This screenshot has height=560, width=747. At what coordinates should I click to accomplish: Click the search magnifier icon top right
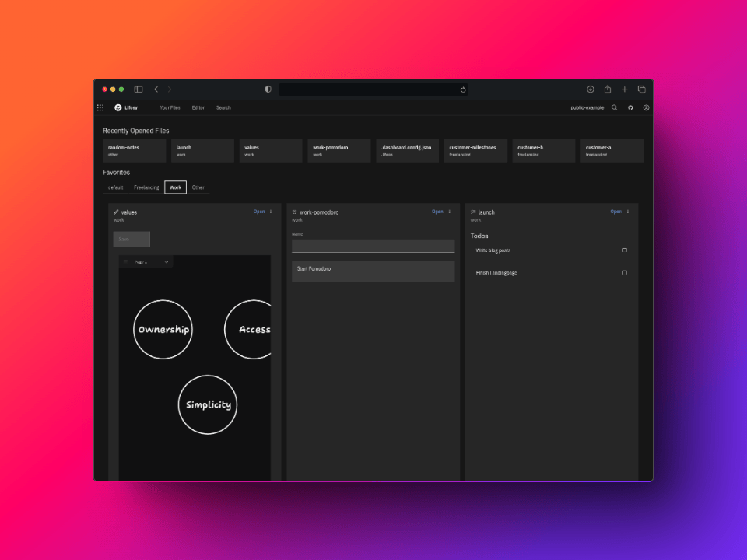pos(615,107)
